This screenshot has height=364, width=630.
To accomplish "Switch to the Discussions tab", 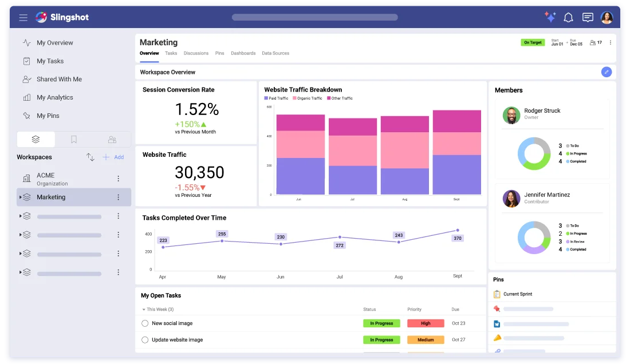I will coord(196,53).
